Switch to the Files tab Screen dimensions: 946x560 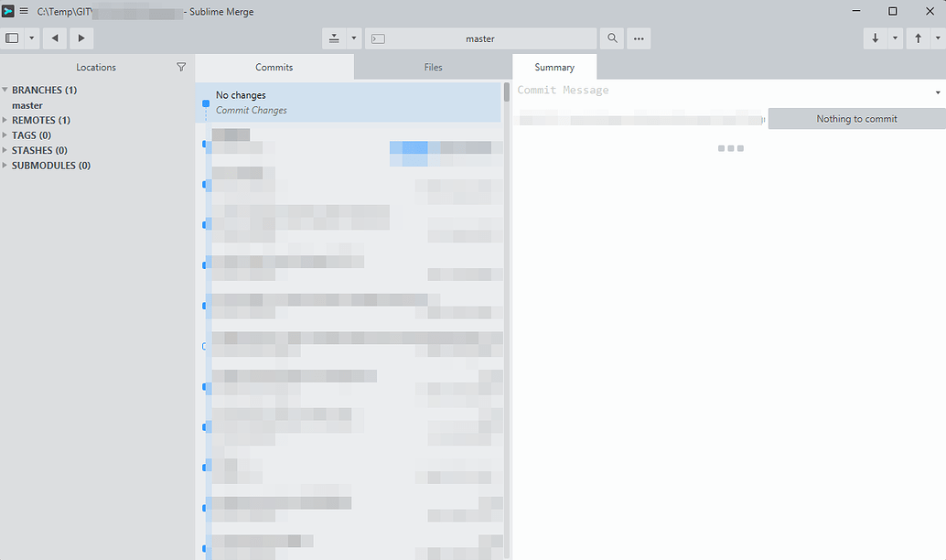coord(433,67)
